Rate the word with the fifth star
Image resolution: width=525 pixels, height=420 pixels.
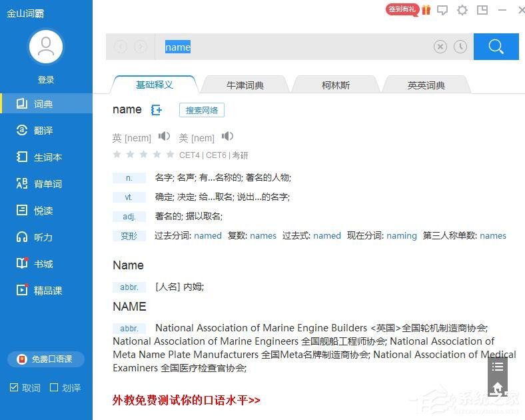171,155
